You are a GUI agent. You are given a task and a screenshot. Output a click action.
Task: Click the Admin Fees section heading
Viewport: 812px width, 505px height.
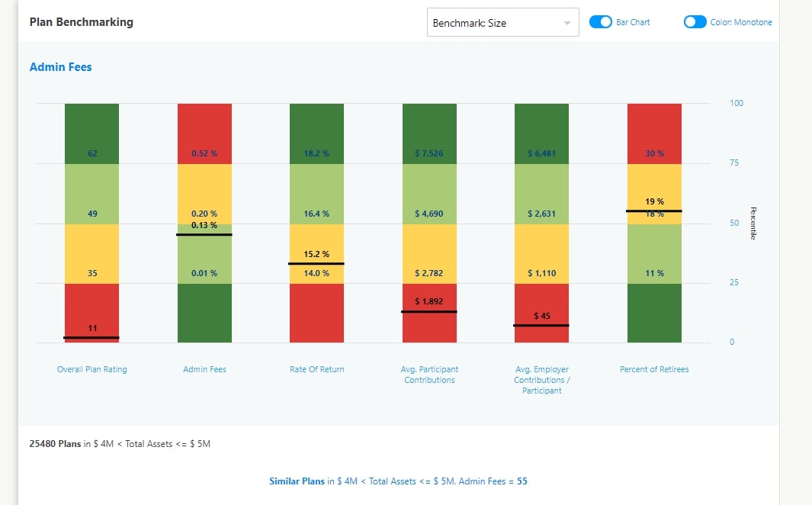click(x=60, y=67)
